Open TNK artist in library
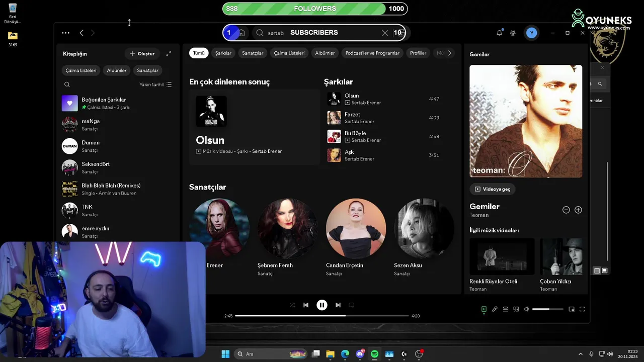This screenshot has width=644, height=362. (118, 210)
